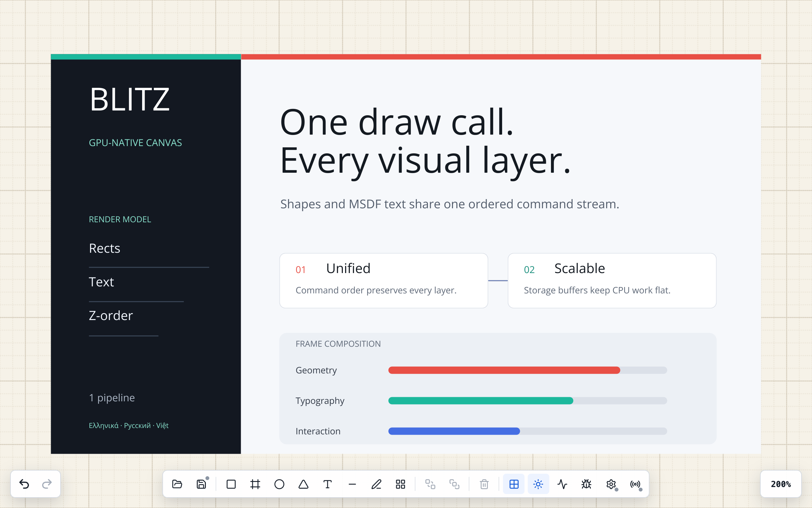The image size is (812, 508).
Task: Open settings gear in the toolbar
Action: 611,484
